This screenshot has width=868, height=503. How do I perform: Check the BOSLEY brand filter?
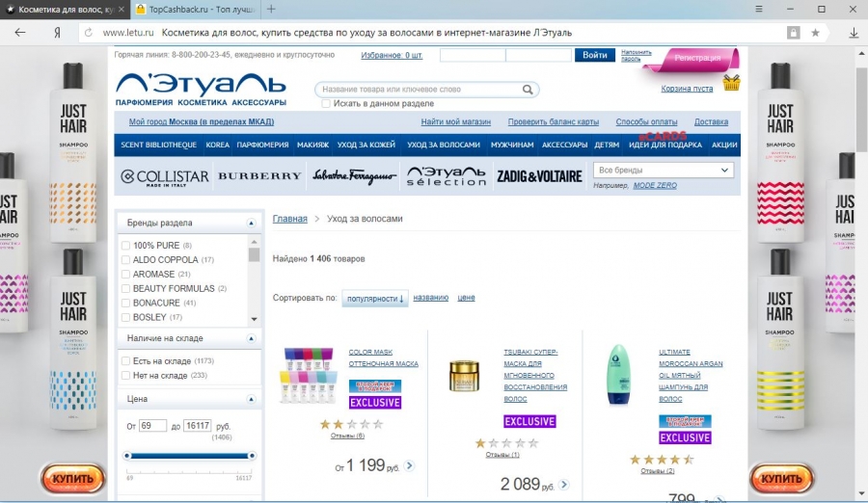[125, 317]
